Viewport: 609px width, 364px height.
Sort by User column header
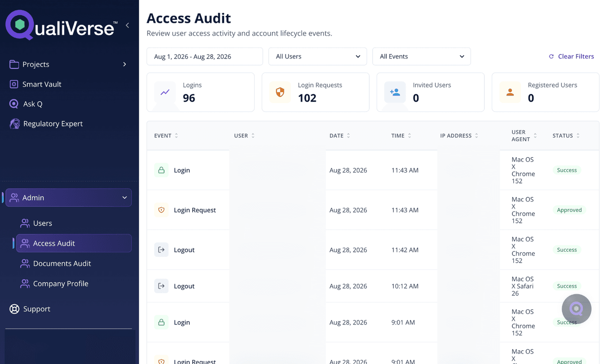pos(245,136)
